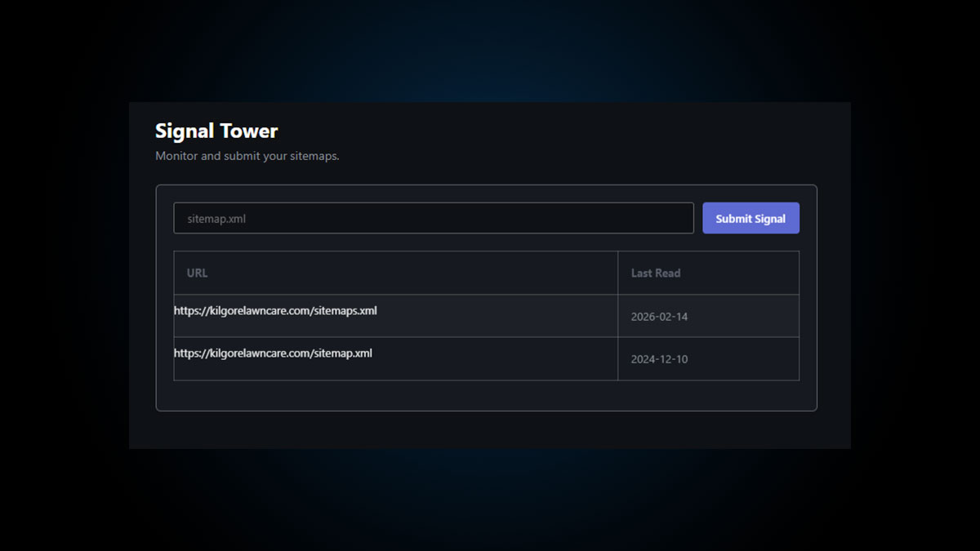980x551 pixels.
Task: Select the 2026-02-14 date cell
Action: click(x=659, y=317)
